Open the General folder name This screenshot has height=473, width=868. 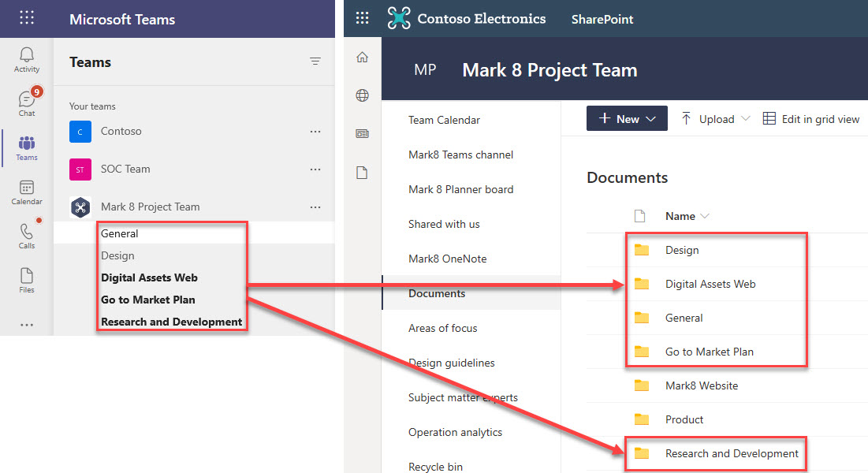pos(684,318)
